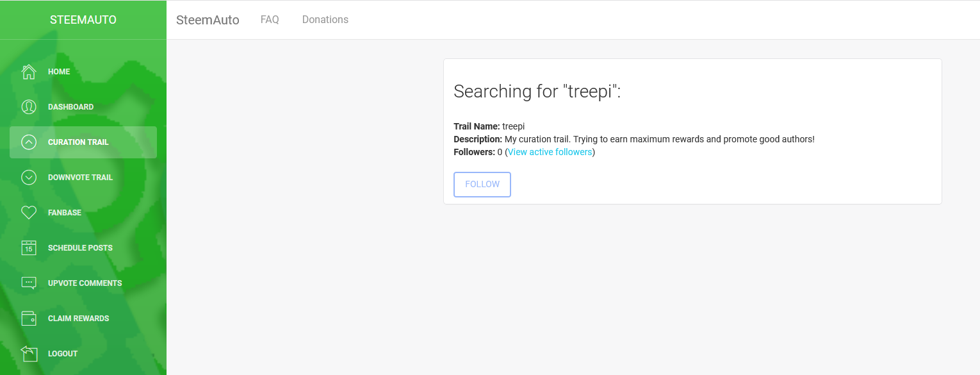Open Claim Rewards menu label
The image size is (980, 375).
pos(79,319)
